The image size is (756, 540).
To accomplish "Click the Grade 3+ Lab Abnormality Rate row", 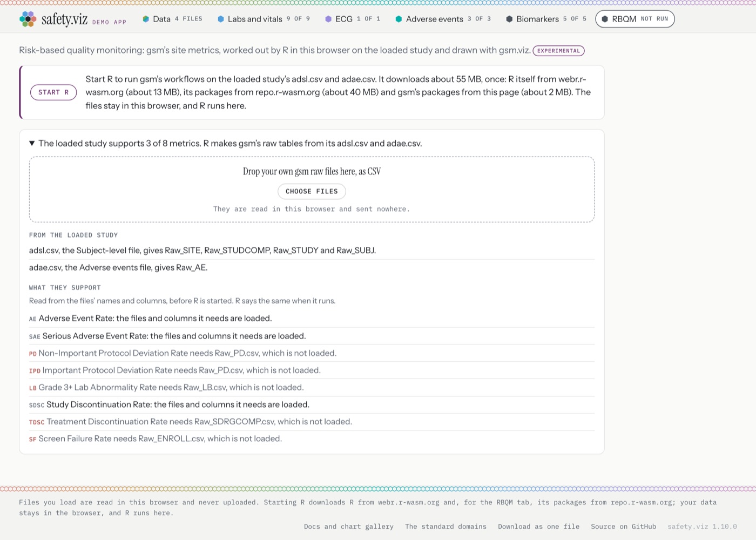I will click(x=312, y=387).
